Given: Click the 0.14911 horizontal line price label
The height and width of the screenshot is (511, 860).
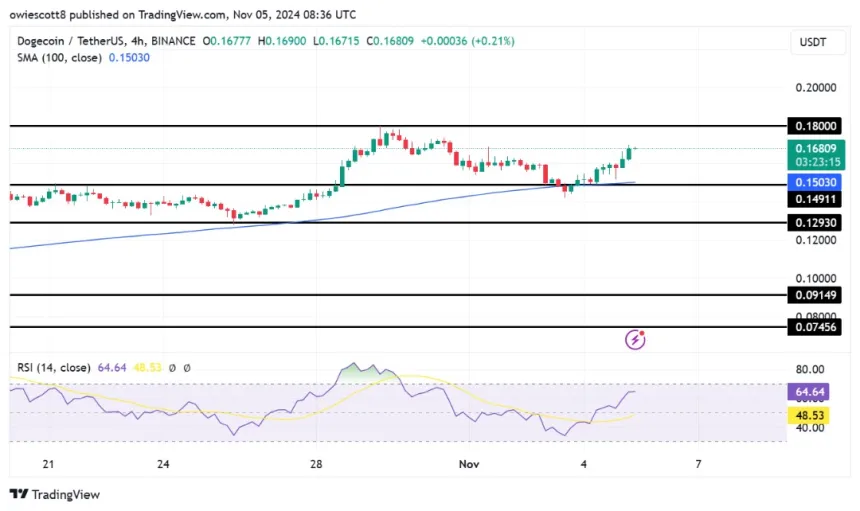Looking at the screenshot, I should tap(818, 199).
